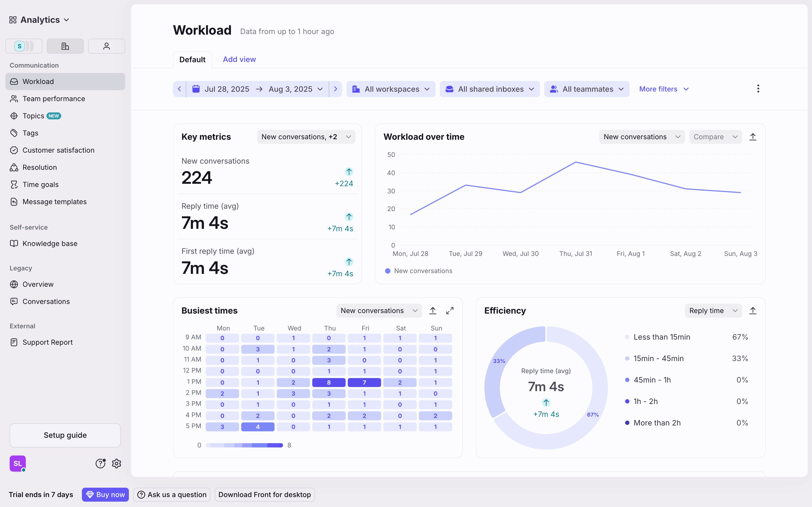Open the Support Report section
The image size is (812, 507).
click(48, 342)
